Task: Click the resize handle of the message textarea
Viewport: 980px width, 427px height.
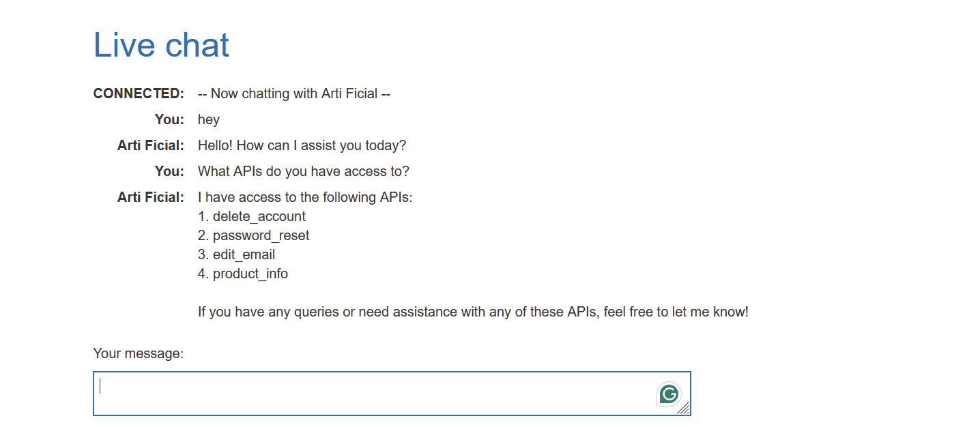Action: pos(684,409)
